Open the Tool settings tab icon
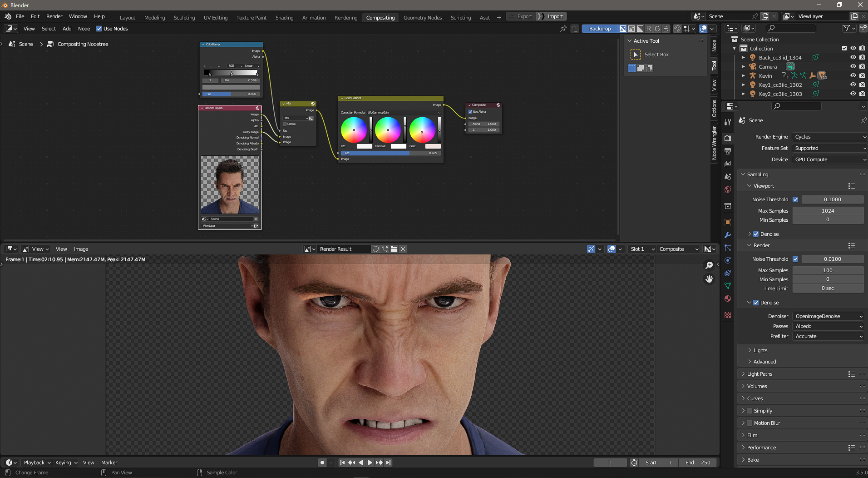 tap(728, 122)
